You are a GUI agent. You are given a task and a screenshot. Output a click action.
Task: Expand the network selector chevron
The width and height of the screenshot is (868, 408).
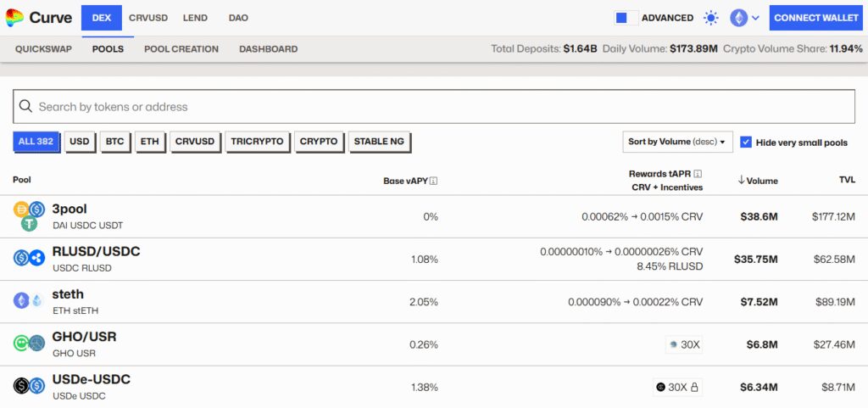pyautogui.click(x=755, y=19)
